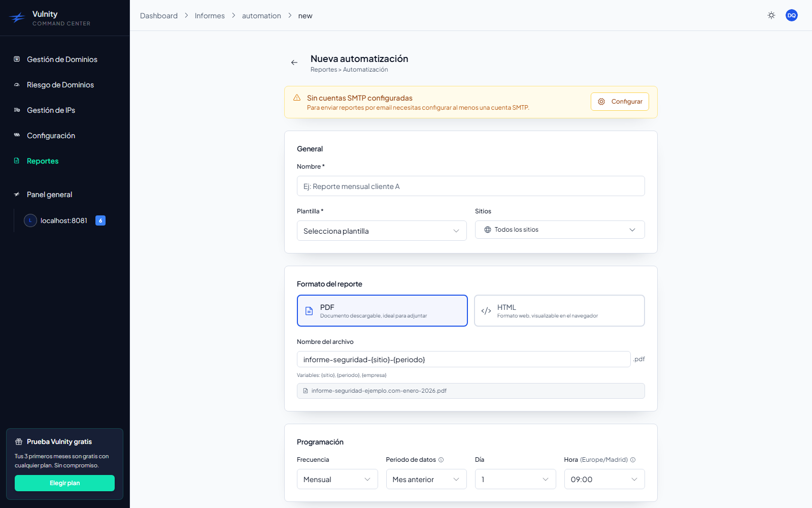Click the informe-seguridad-ejemplo.com-enero-2026.pdf preview
The image size is (812, 508).
coord(470,391)
